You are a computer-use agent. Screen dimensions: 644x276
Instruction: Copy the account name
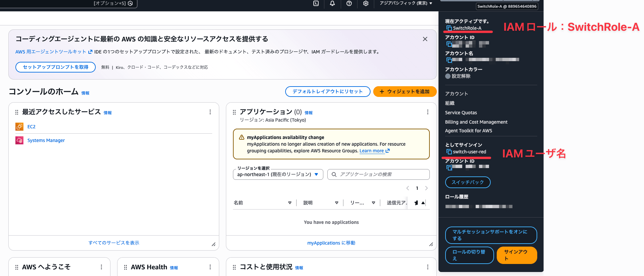[x=449, y=60]
